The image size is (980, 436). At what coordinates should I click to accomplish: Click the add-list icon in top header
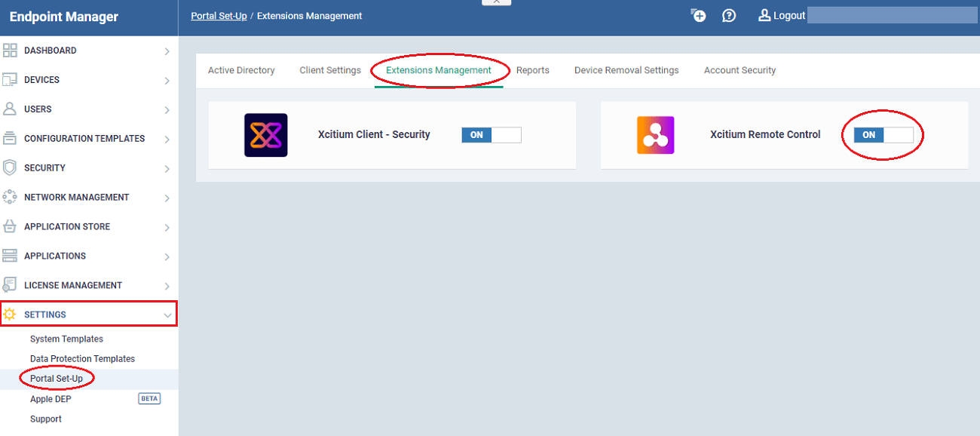point(699,15)
